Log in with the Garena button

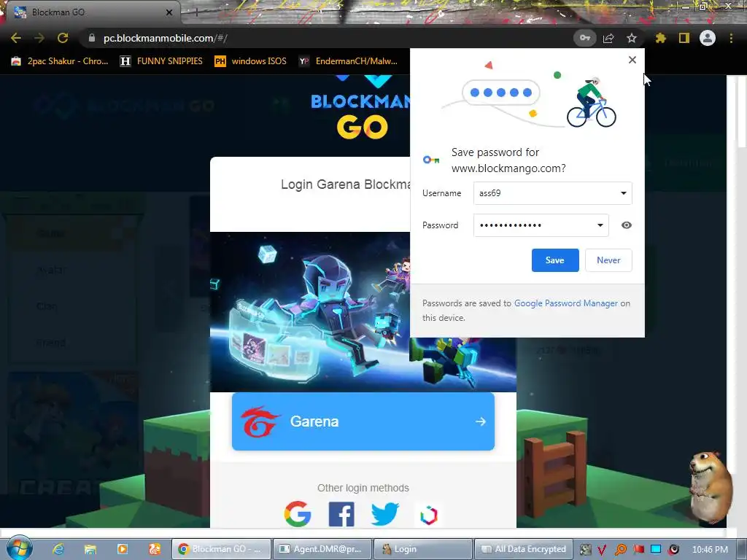pos(363,421)
